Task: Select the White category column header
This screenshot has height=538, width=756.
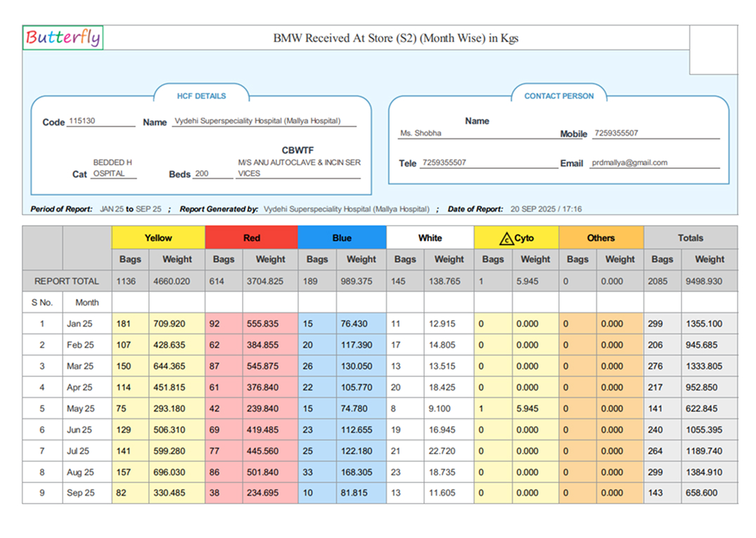Action: tap(430, 238)
